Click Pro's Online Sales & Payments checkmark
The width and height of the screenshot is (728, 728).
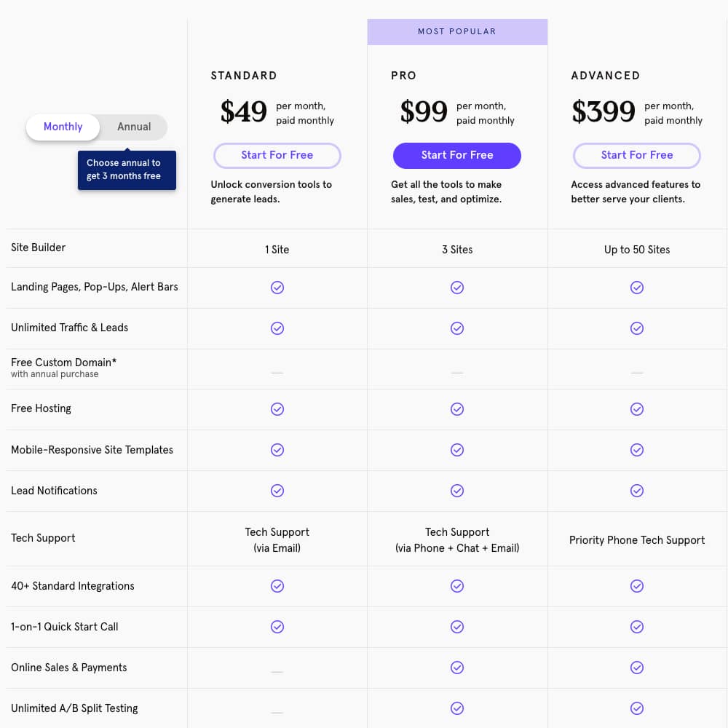(457, 668)
